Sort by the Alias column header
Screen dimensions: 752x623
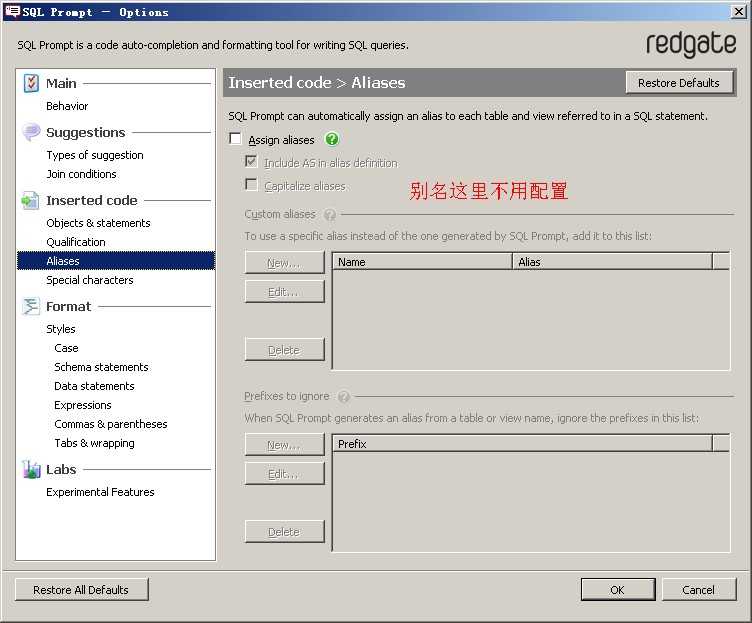pyautogui.click(x=612, y=262)
